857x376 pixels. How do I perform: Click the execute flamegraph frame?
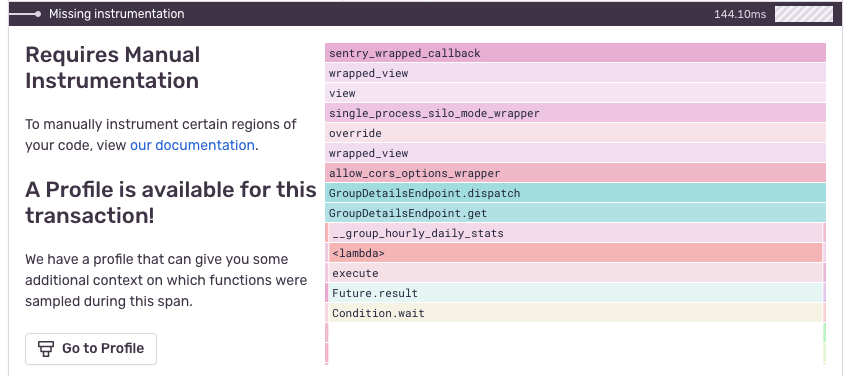pyautogui.click(x=576, y=273)
